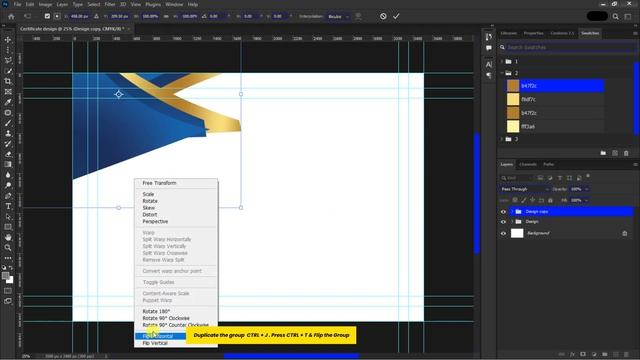This screenshot has height=360, width=640.
Task: Choose Rotate 180° in context menu
Action: (x=176, y=311)
